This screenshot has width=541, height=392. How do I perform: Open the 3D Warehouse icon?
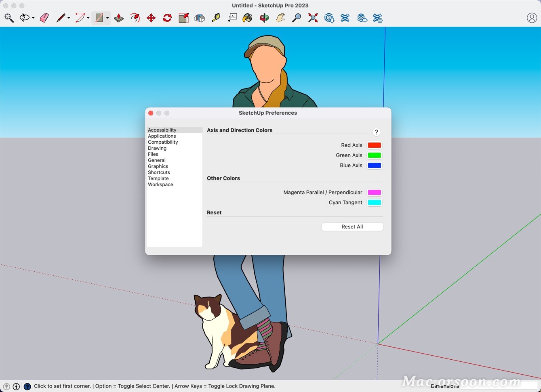click(329, 18)
